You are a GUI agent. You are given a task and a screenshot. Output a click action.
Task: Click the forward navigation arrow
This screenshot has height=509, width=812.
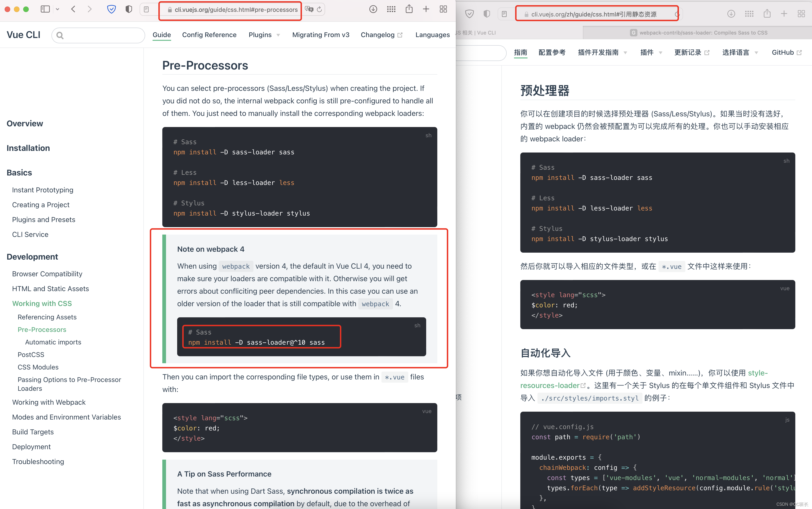tap(90, 9)
